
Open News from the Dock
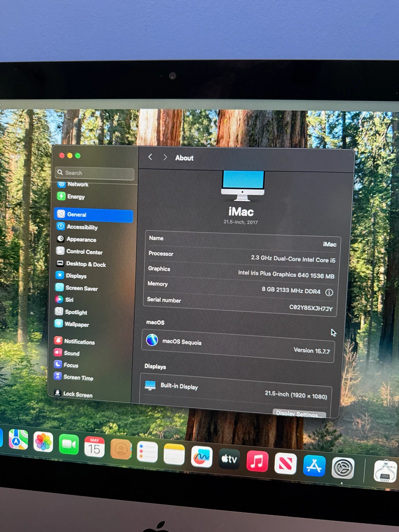point(286,464)
